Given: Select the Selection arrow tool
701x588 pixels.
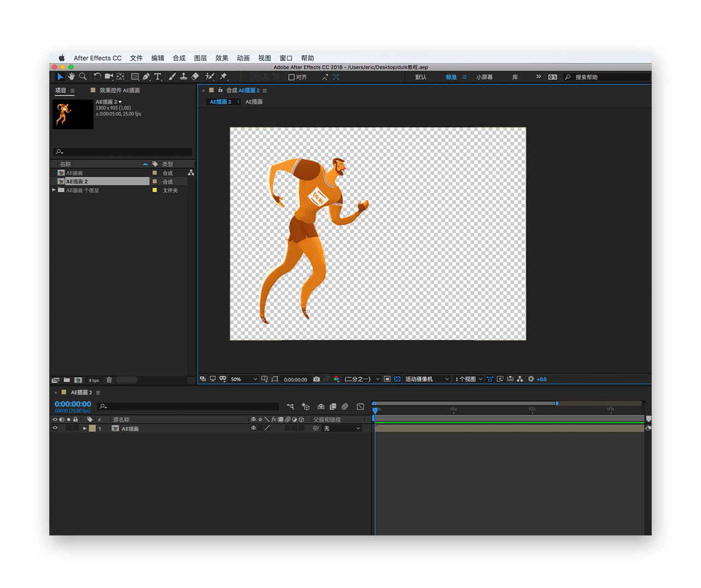Looking at the screenshot, I should 60,77.
